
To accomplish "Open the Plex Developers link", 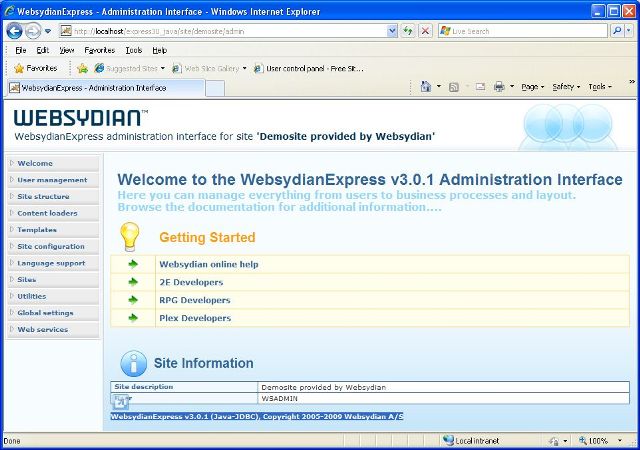I will 195,318.
